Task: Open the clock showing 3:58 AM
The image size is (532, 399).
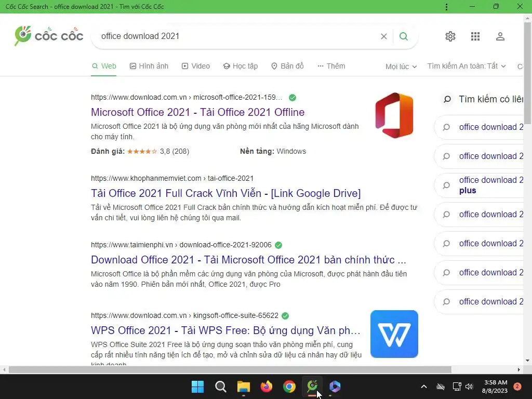Action: [x=495, y=387]
